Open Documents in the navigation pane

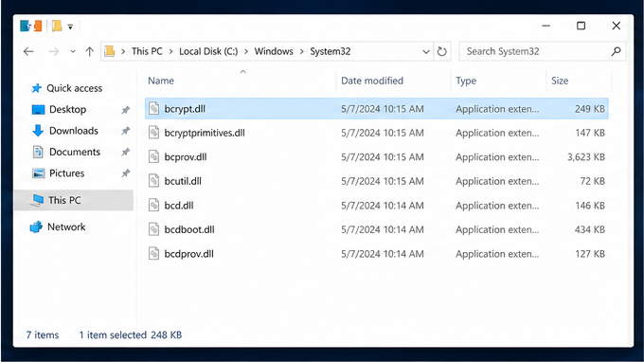pyautogui.click(x=75, y=152)
